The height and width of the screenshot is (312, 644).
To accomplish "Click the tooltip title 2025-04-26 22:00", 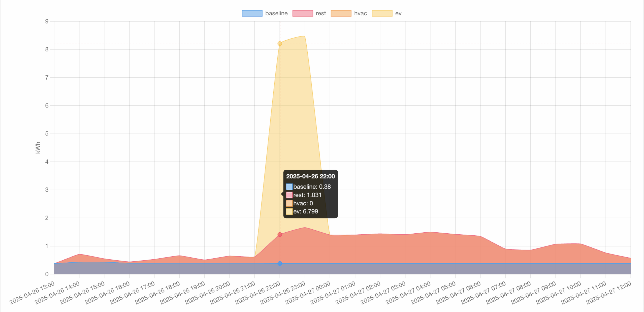I will [310, 176].
